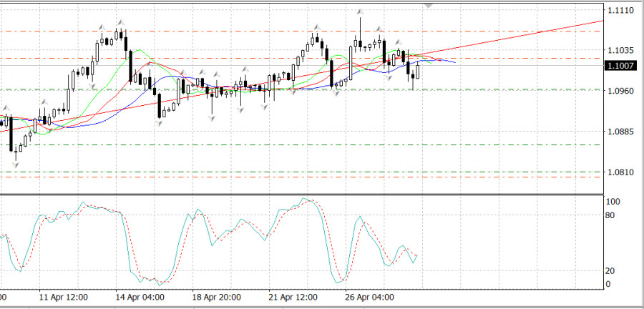Screen dimensions: 644x309
Task: Select the topmost orange dash-dot horizontal level
Action: pyautogui.click(x=501, y=31)
